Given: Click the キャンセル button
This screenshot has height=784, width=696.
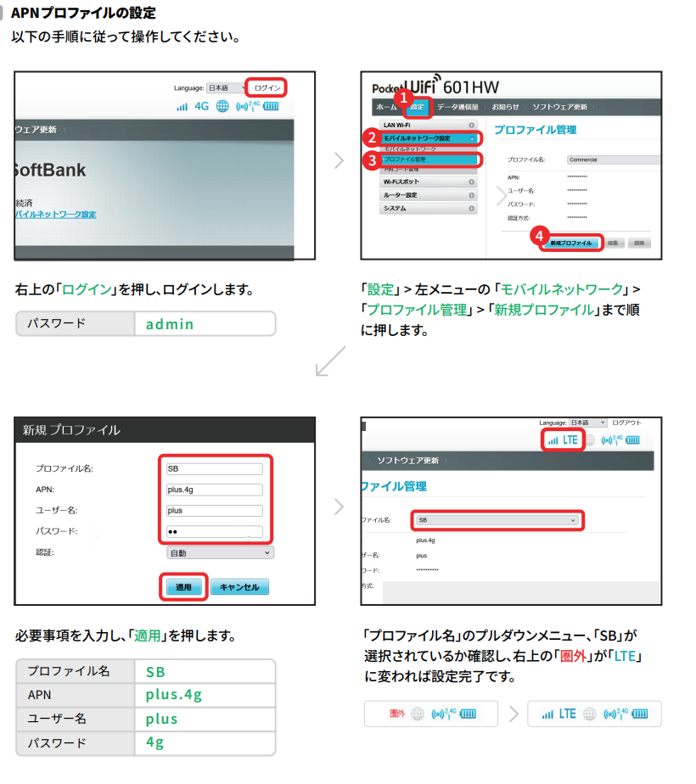Looking at the screenshot, I should pos(239,587).
